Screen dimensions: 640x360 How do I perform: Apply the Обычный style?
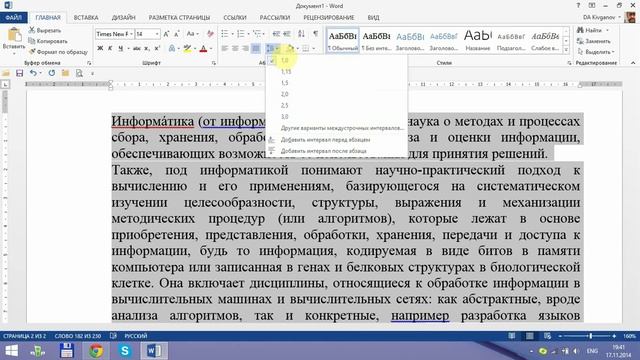coord(343,40)
